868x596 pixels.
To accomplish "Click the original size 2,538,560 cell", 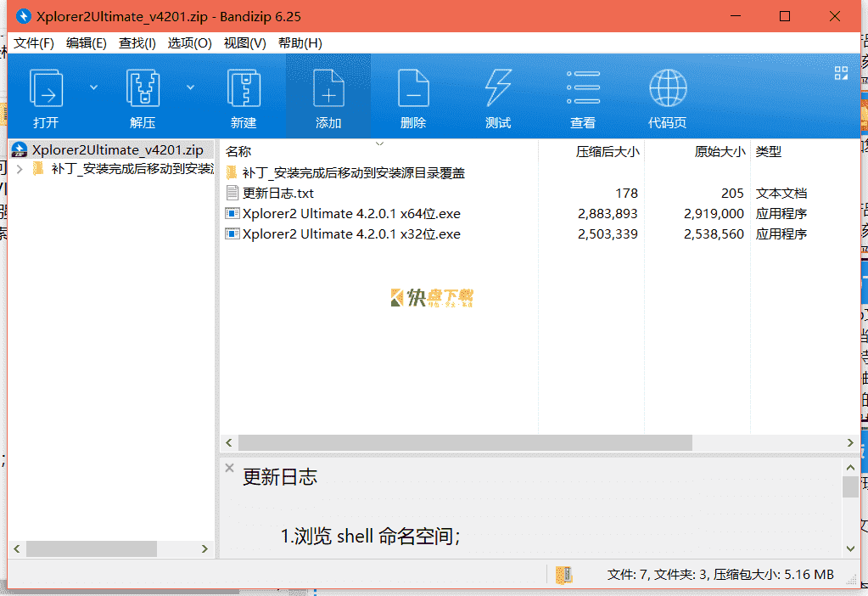I will pyautogui.click(x=714, y=234).
